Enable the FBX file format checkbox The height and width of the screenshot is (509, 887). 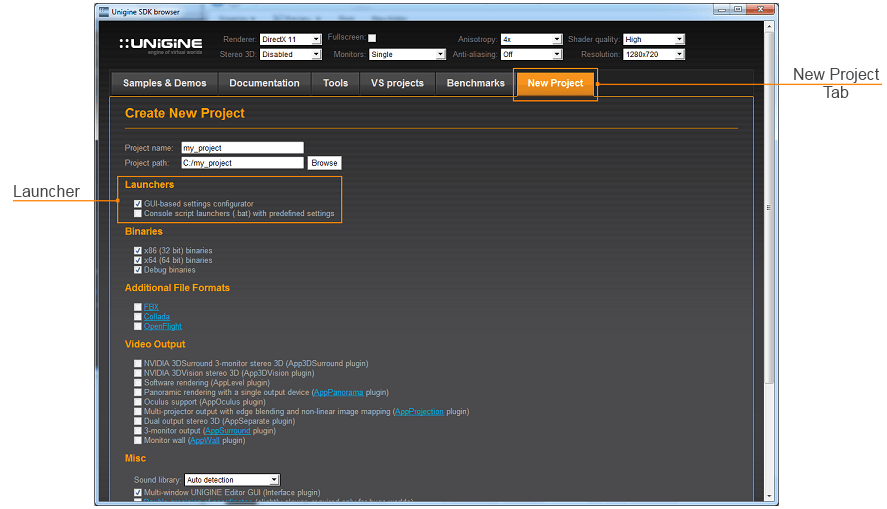[x=137, y=307]
